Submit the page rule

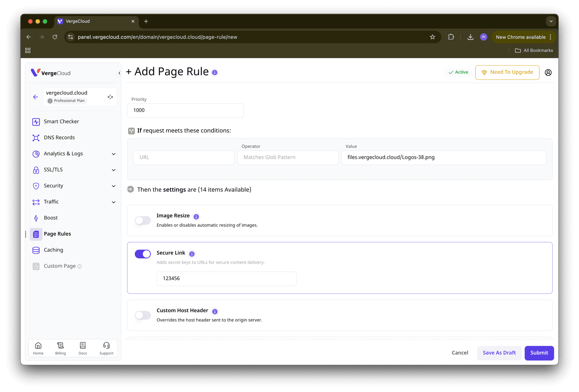[539, 353]
